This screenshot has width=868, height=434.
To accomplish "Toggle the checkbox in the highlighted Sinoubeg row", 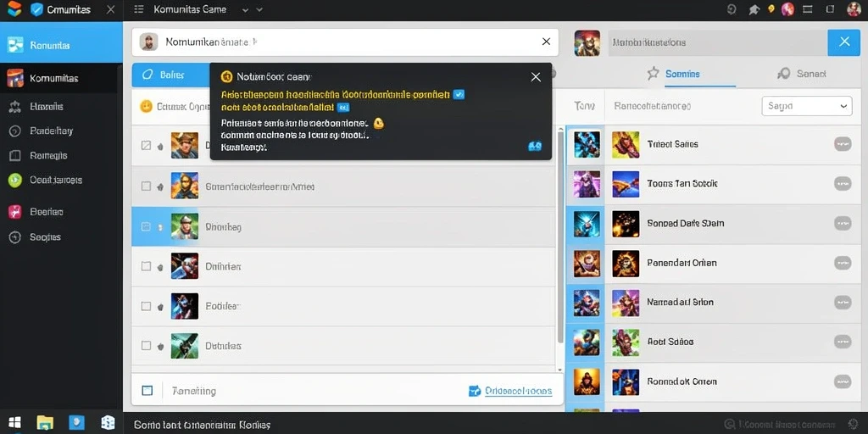I will (x=146, y=226).
